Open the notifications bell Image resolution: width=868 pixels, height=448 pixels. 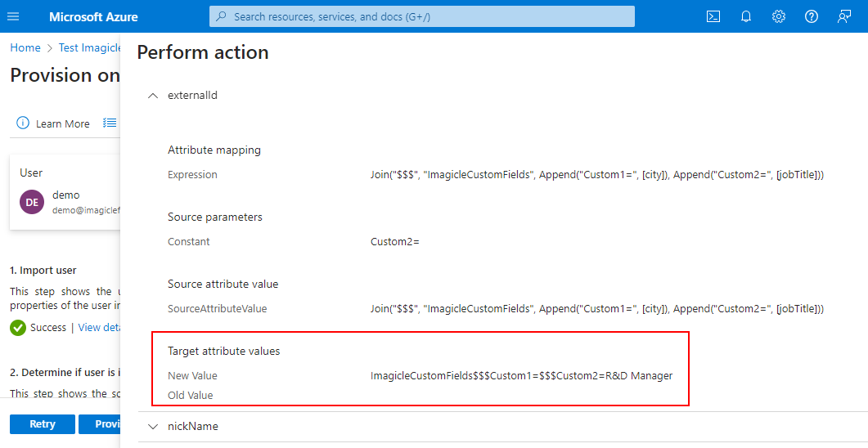(745, 16)
